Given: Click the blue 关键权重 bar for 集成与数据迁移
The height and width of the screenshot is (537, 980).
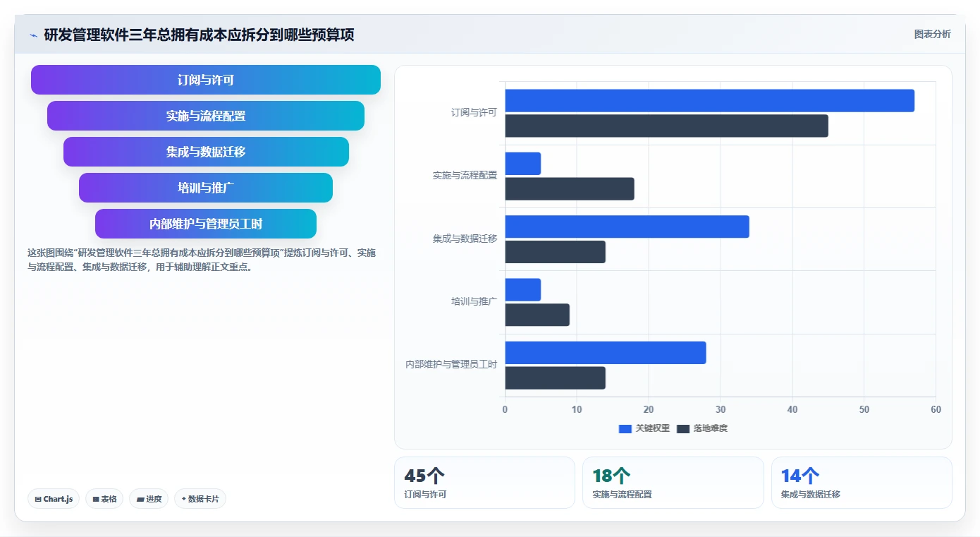Looking at the screenshot, I should point(627,227).
